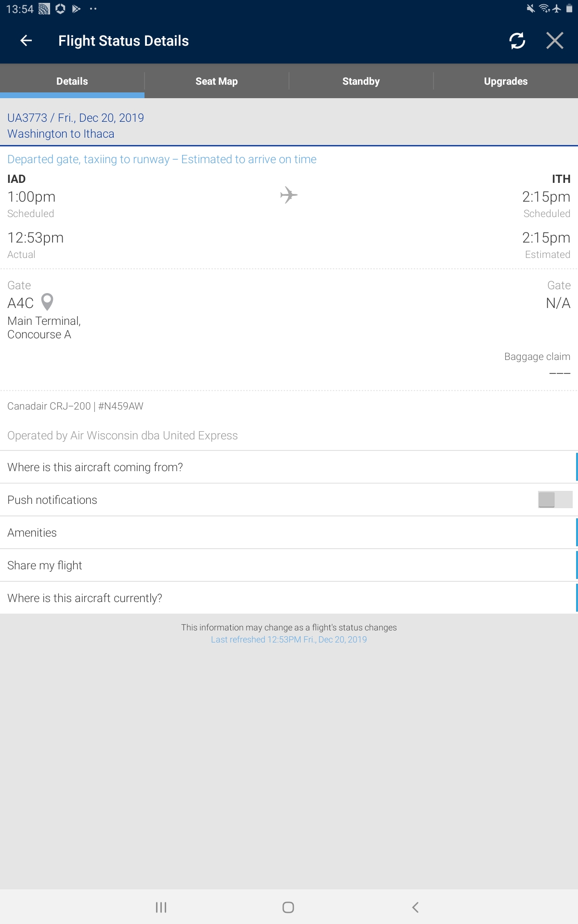Open 'Where is this aircraft currently?' row
This screenshot has height=924, width=578.
288,598
